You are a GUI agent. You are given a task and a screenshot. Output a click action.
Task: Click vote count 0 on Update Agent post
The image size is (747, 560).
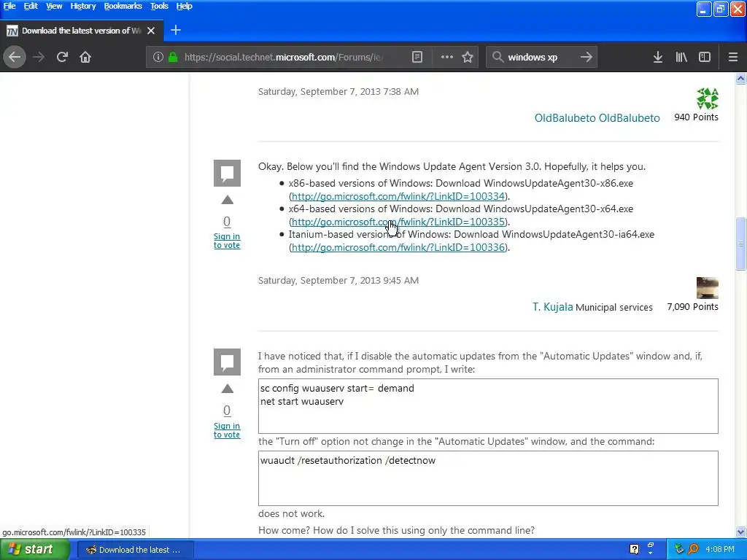click(x=227, y=222)
